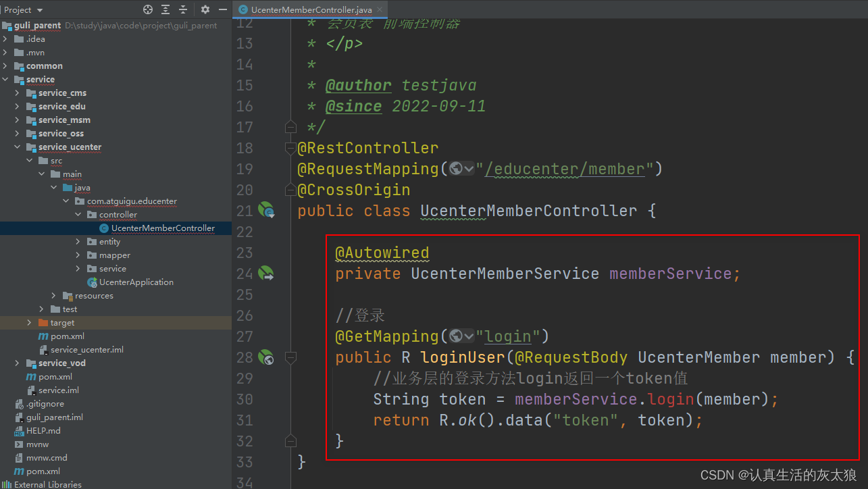Select External Libraries node
The image size is (868, 489).
tap(48, 484)
